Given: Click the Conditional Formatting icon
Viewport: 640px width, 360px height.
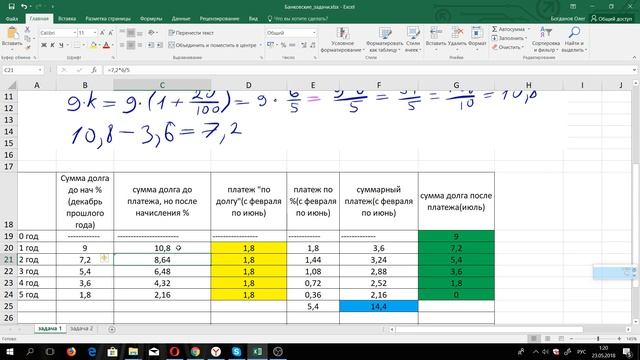Looking at the screenshot, I should tap(342, 33).
